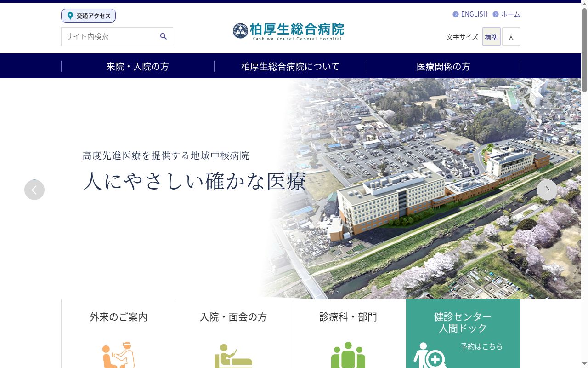The height and width of the screenshot is (368, 588).
Task: Open the 交通アクセス access button
Action: tap(88, 16)
